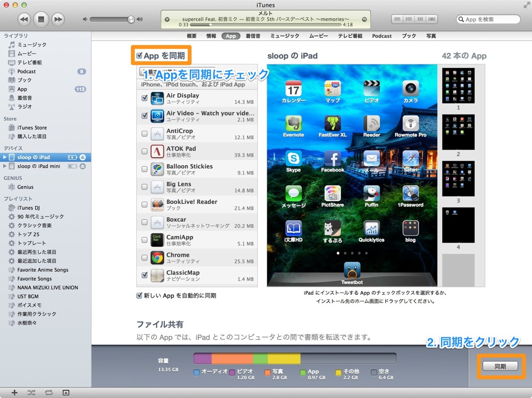Open Favorite Anime Songs playlist
The height and width of the screenshot is (398, 532).
point(43,270)
